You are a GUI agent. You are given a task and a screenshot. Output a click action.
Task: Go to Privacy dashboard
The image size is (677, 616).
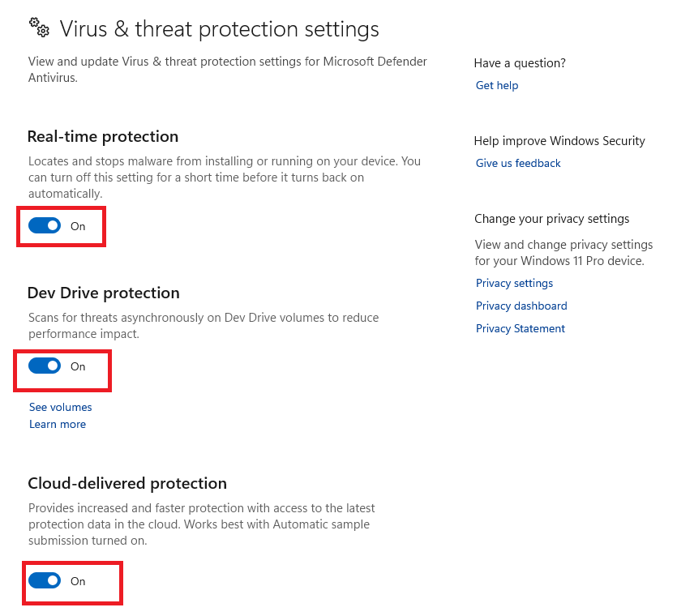click(x=521, y=306)
